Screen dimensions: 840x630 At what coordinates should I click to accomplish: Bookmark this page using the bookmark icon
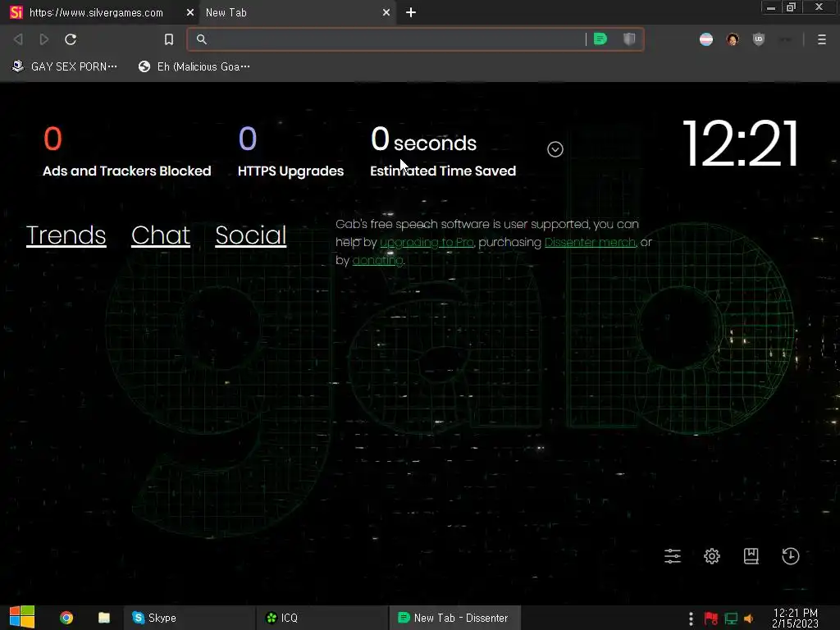(x=169, y=39)
